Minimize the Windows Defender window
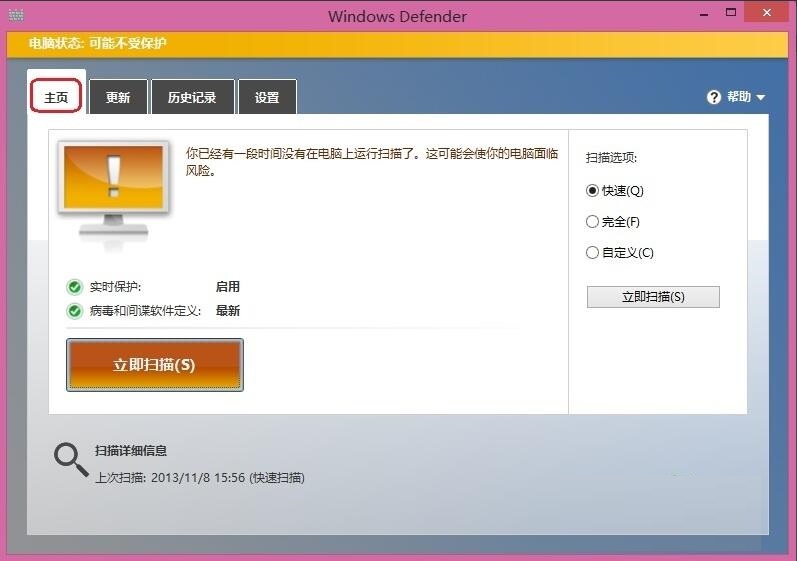Image resolution: width=797 pixels, height=561 pixels. [704, 14]
